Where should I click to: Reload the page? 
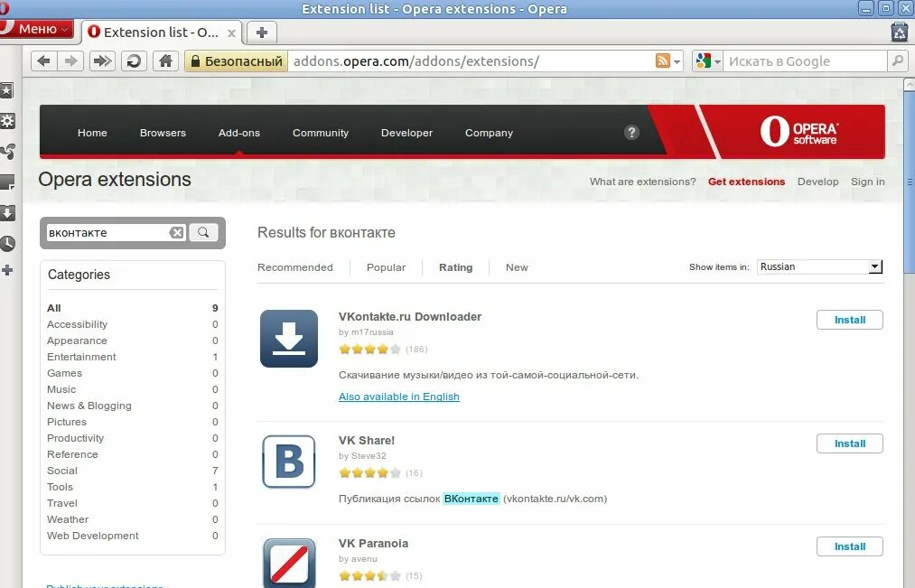click(x=134, y=61)
